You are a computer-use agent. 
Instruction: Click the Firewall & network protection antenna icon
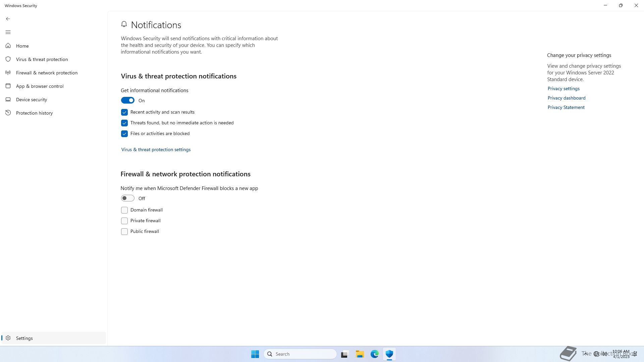click(8, 72)
